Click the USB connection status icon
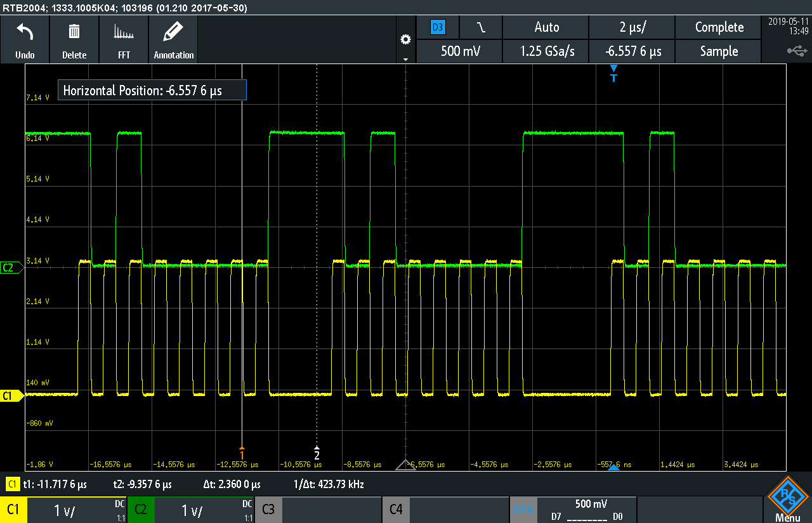The height and width of the screenshot is (523, 812). pyautogui.click(x=797, y=50)
